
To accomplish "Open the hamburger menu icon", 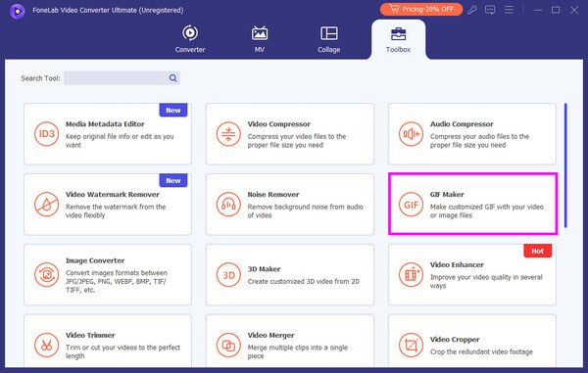I will (x=509, y=10).
